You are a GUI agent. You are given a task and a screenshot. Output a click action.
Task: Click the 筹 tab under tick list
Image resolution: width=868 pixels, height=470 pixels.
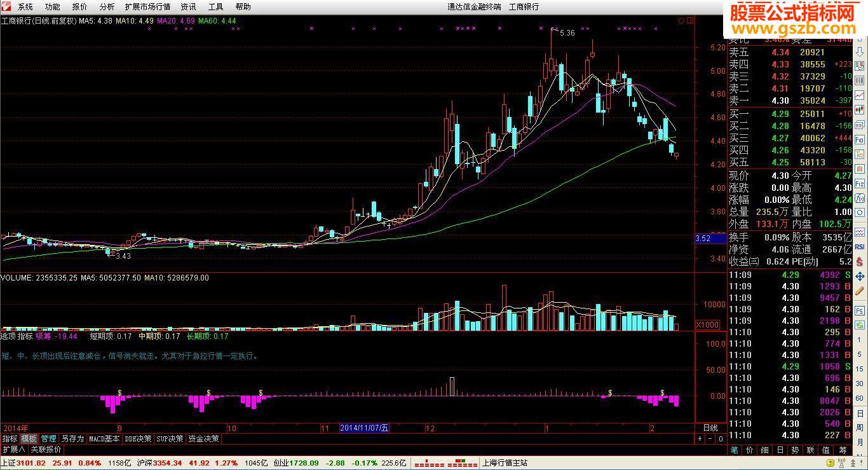843,450
